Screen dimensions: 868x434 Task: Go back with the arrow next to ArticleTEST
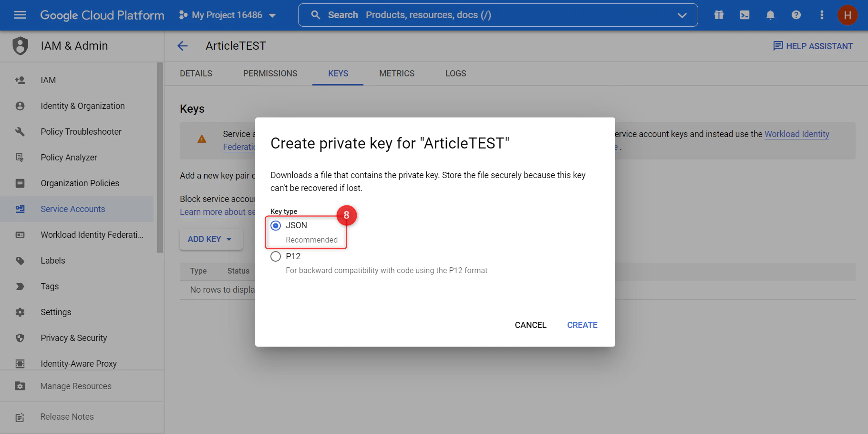tap(183, 46)
